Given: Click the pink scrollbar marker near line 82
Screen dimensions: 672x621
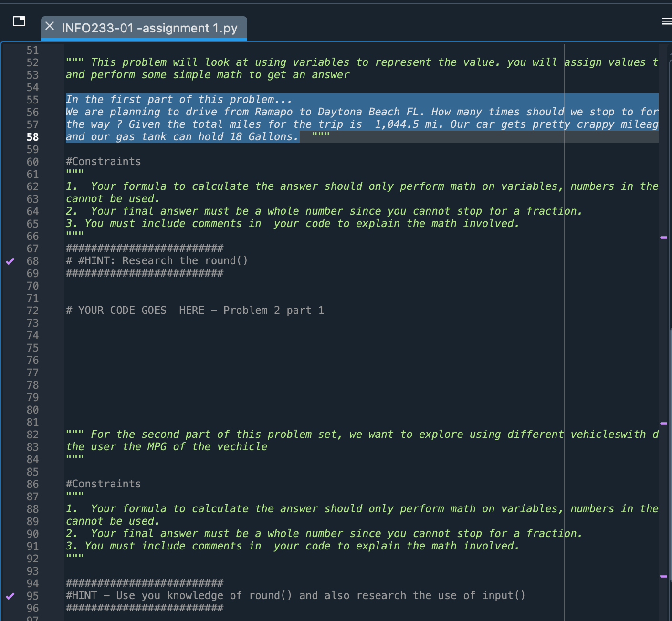Looking at the screenshot, I should click(663, 423).
